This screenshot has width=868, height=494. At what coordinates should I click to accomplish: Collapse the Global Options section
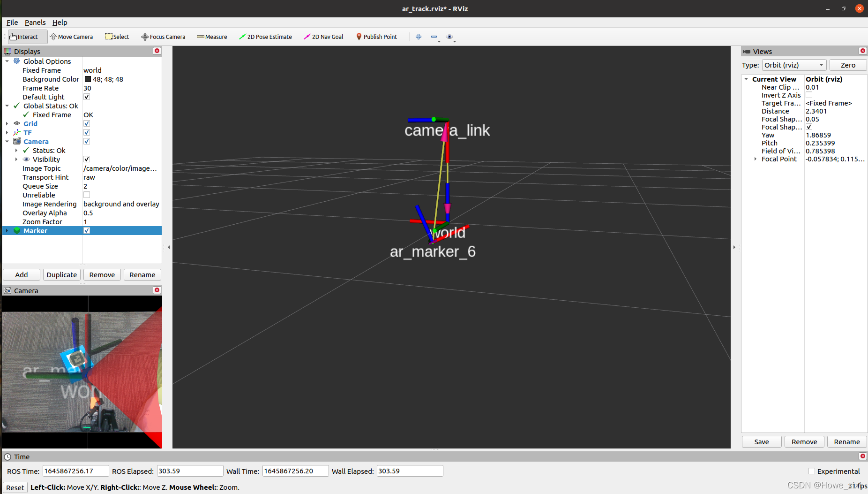click(x=7, y=61)
